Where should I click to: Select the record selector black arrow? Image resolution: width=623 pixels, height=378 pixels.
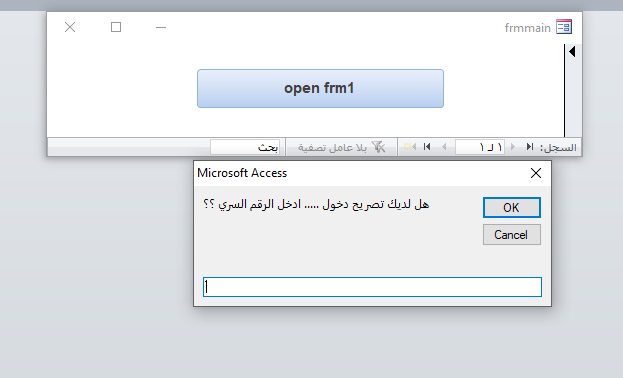pyautogui.click(x=572, y=51)
